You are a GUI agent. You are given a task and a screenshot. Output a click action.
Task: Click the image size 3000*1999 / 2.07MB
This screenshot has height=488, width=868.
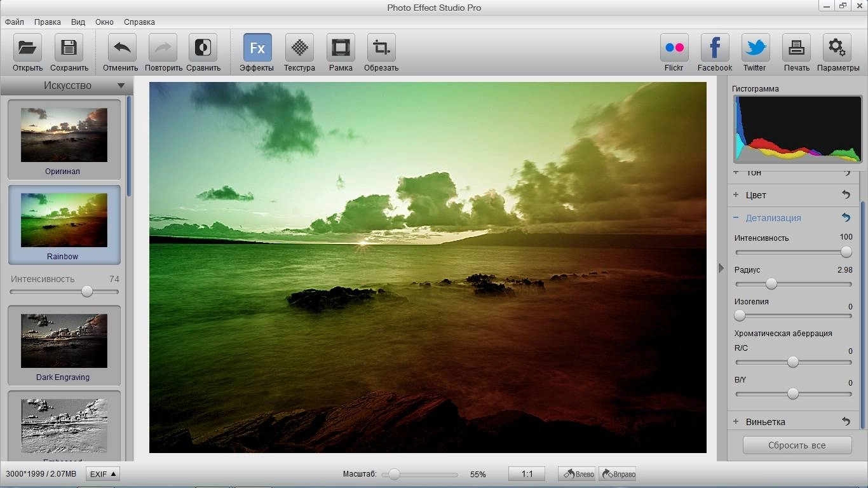tap(41, 474)
